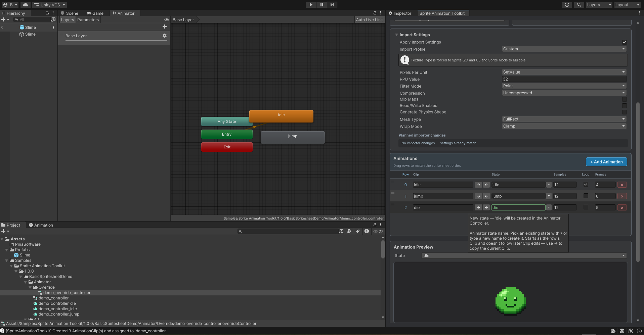The width and height of the screenshot is (644, 335).
Task: Enable the Mip Maps checkbox
Action: tap(624, 99)
